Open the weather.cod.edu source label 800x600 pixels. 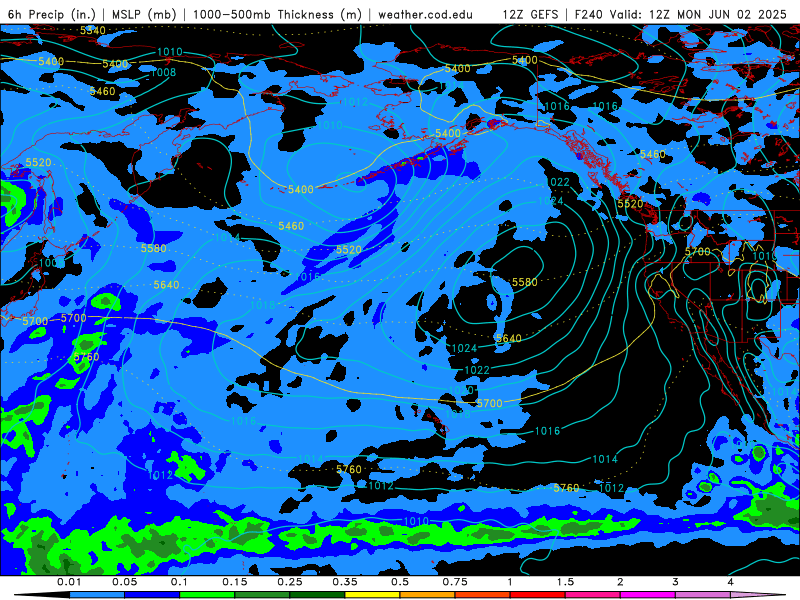425,14
